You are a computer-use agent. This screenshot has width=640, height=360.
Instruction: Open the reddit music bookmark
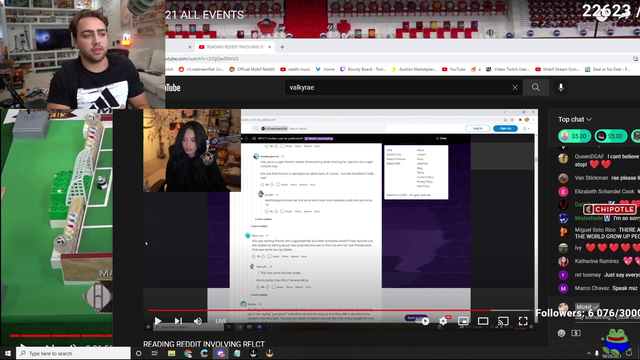[x=295, y=69]
